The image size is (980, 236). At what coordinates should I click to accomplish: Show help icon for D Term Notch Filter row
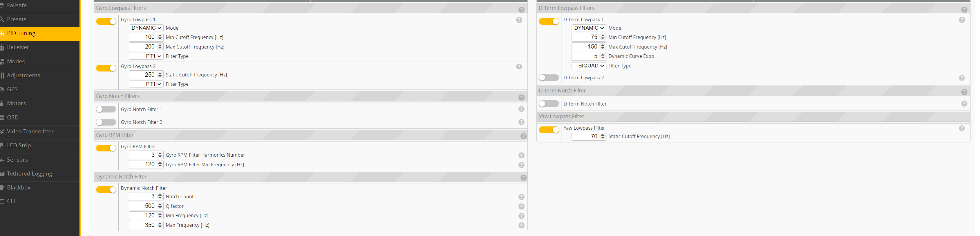coord(964,104)
